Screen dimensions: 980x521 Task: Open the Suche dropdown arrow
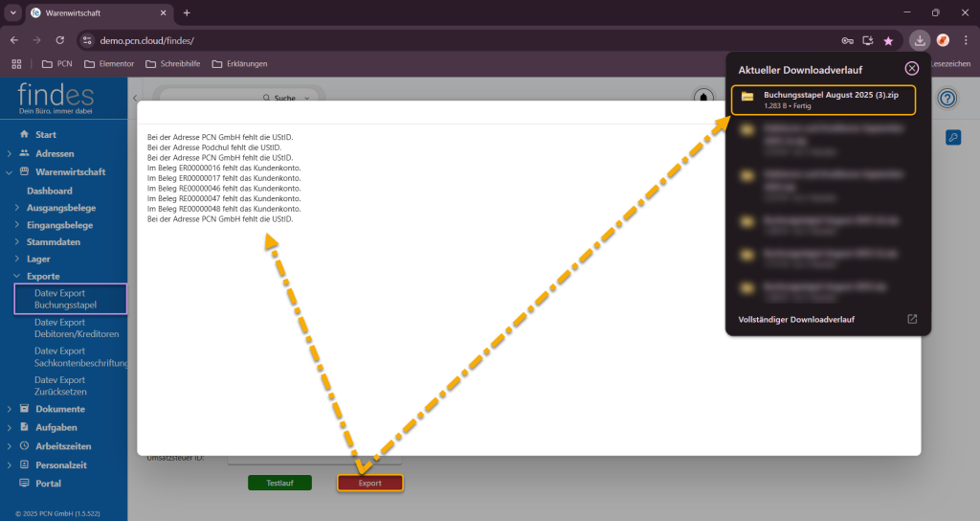click(306, 98)
